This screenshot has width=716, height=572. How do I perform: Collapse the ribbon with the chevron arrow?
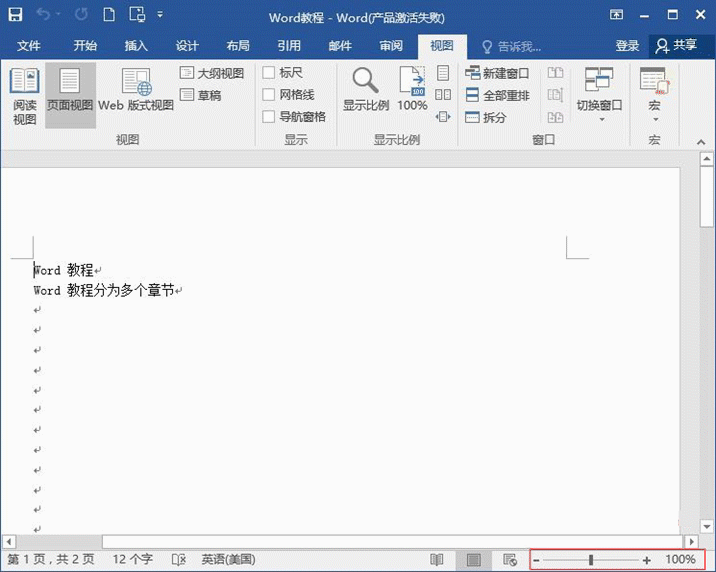coord(701,142)
